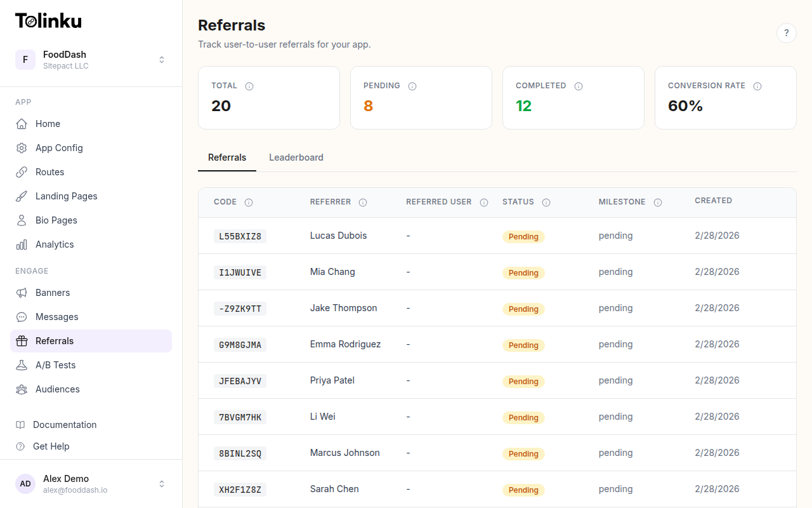Click the info icon beside TOTAL
This screenshot has width=812, height=508.
[x=249, y=86]
